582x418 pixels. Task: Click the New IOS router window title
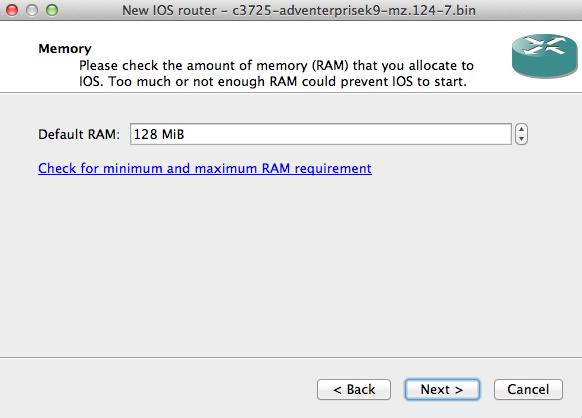coord(299,10)
